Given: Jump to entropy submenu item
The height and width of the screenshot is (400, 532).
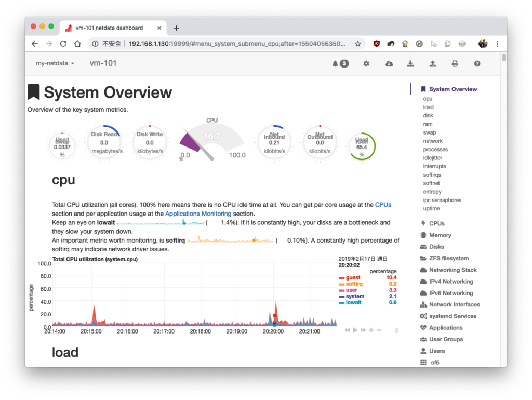Looking at the screenshot, I should [x=432, y=192].
